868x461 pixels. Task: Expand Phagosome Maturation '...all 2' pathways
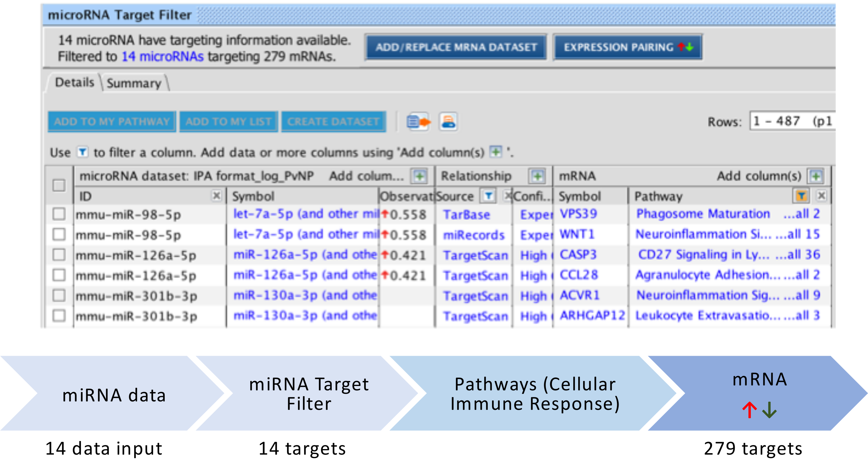point(801,214)
